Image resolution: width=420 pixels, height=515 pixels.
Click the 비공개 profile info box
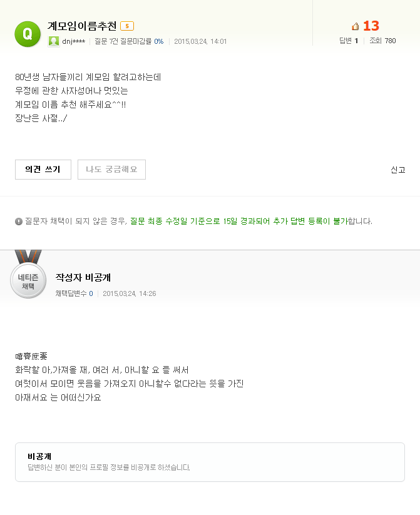pos(210,462)
